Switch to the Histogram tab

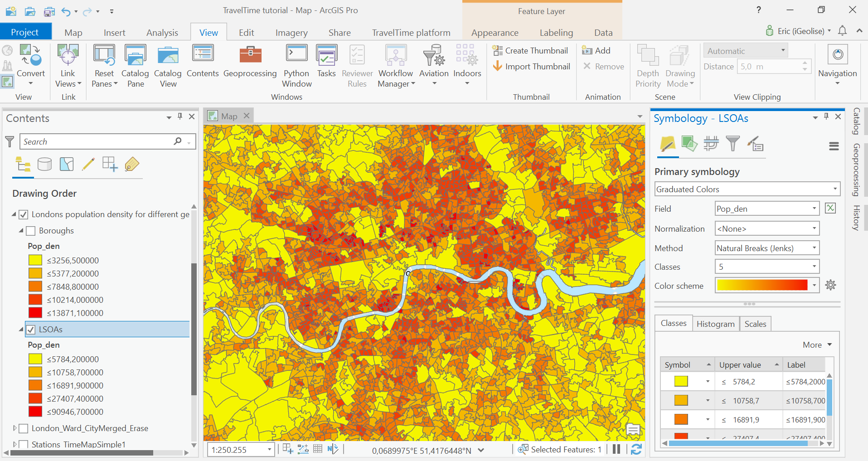point(715,324)
